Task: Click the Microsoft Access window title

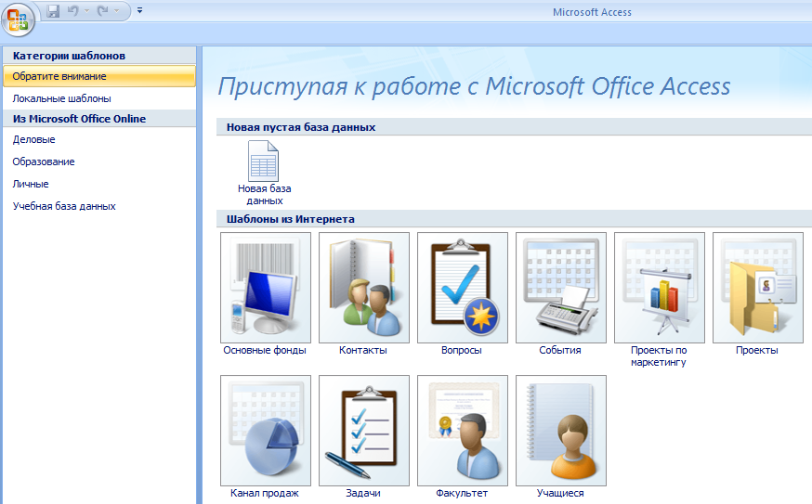Action: pos(592,12)
